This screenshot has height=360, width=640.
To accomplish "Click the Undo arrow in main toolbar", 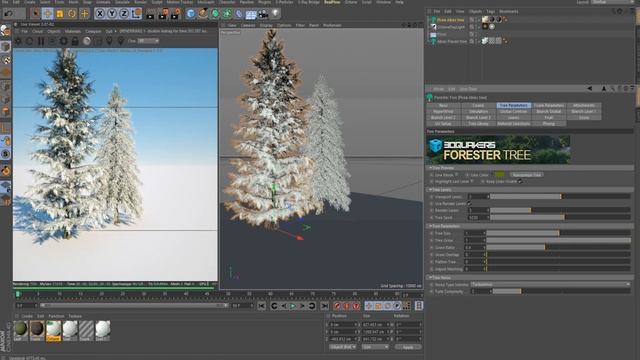I will (x=8, y=14).
